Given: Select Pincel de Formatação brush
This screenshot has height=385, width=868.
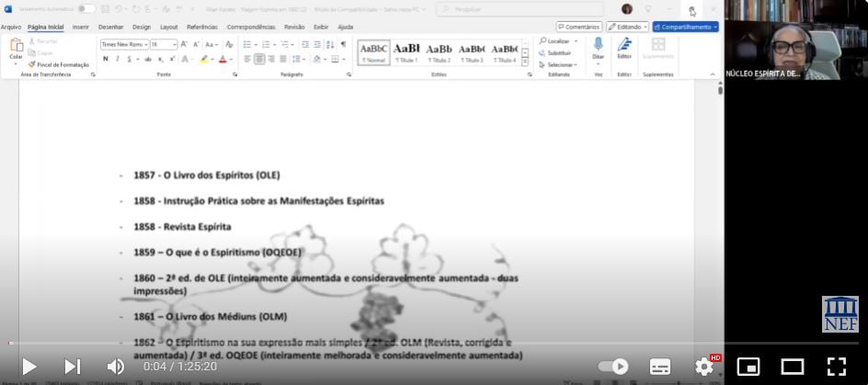Looking at the screenshot, I should pyautogui.click(x=59, y=64).
